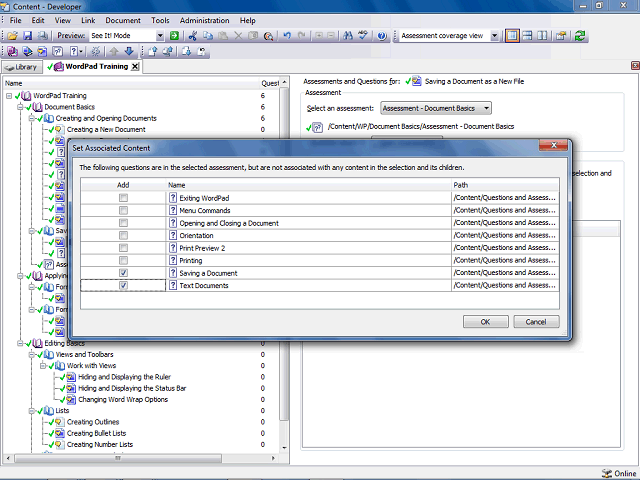Click the check-out document down-arrow icon

point(187,51)
